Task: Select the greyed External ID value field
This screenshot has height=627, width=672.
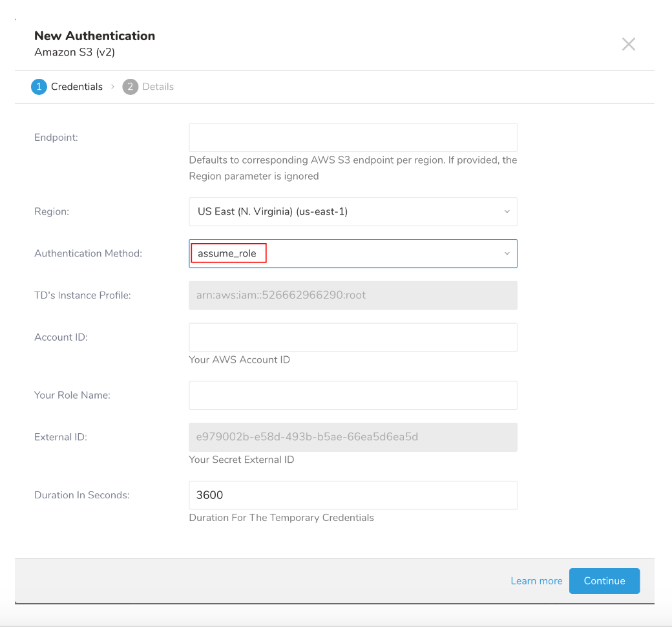Action: 353,437
